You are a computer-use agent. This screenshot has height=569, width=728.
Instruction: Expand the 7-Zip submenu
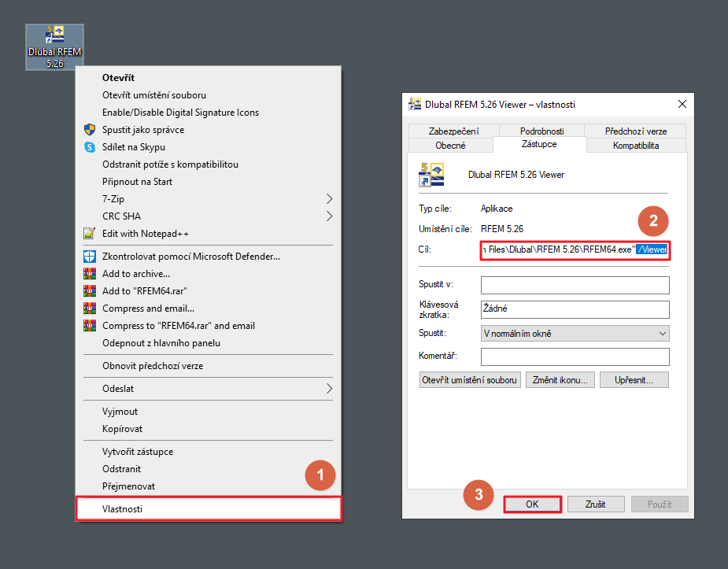click(x=208, y=199)
